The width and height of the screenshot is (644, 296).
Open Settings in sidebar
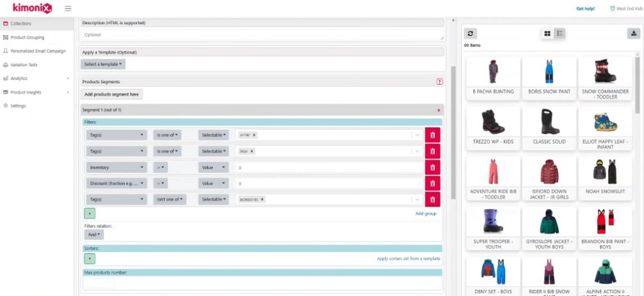click(18, 106)
